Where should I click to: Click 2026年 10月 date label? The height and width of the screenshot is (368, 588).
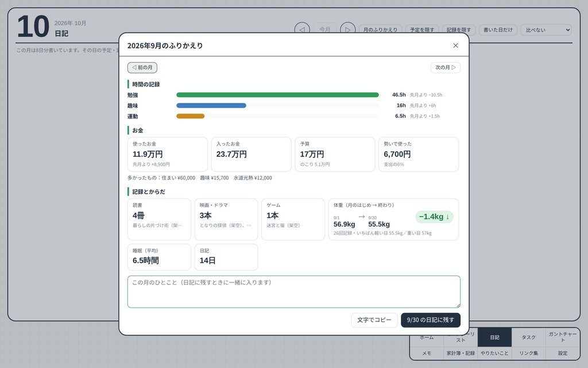(71, 23)
